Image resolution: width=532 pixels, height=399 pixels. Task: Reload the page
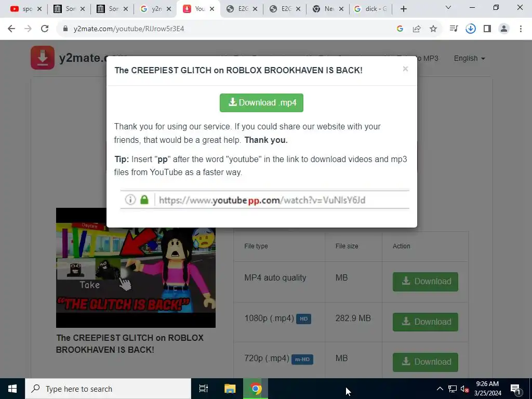(x=45, y=29)
